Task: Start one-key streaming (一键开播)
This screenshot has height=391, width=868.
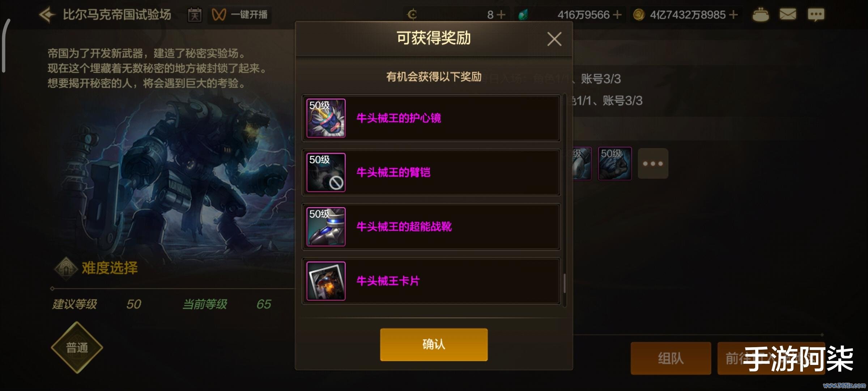Action: click(239, 15)
